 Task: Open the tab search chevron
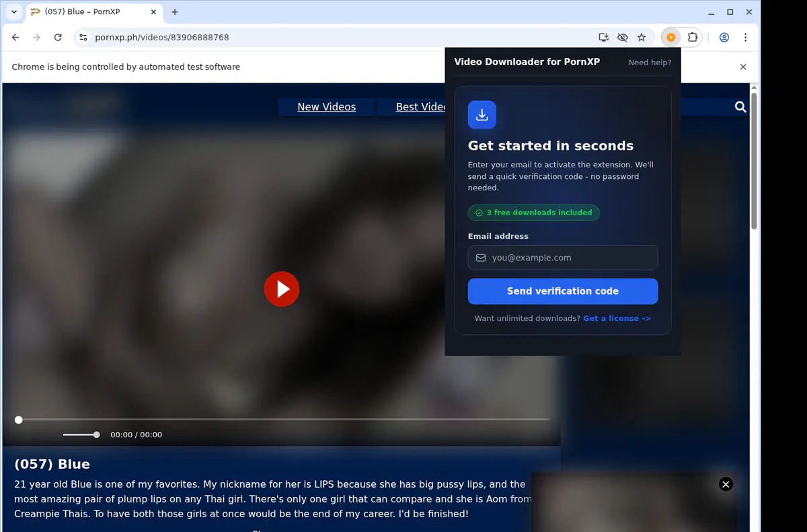coord(14,12)
